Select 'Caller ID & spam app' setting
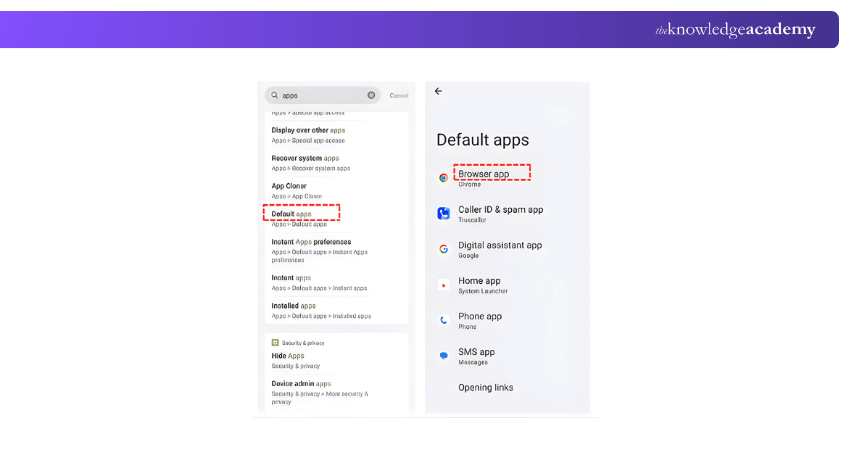 (x=507, y=214)
